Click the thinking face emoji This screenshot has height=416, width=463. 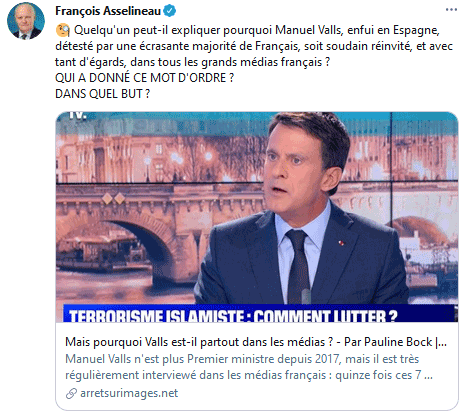[x=63, y=30]
